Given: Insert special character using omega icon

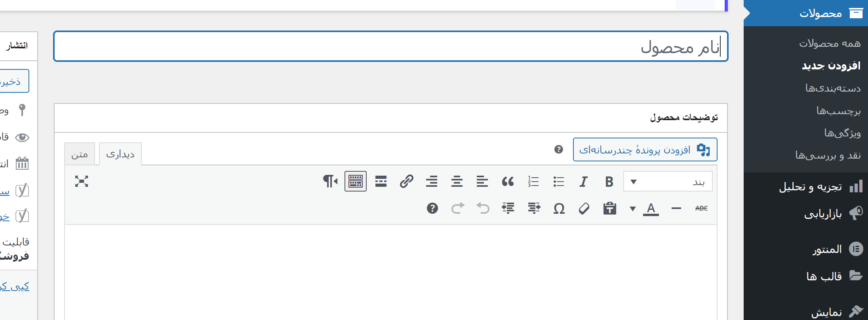Looking at the screenshot, I should tap(559, 208).
